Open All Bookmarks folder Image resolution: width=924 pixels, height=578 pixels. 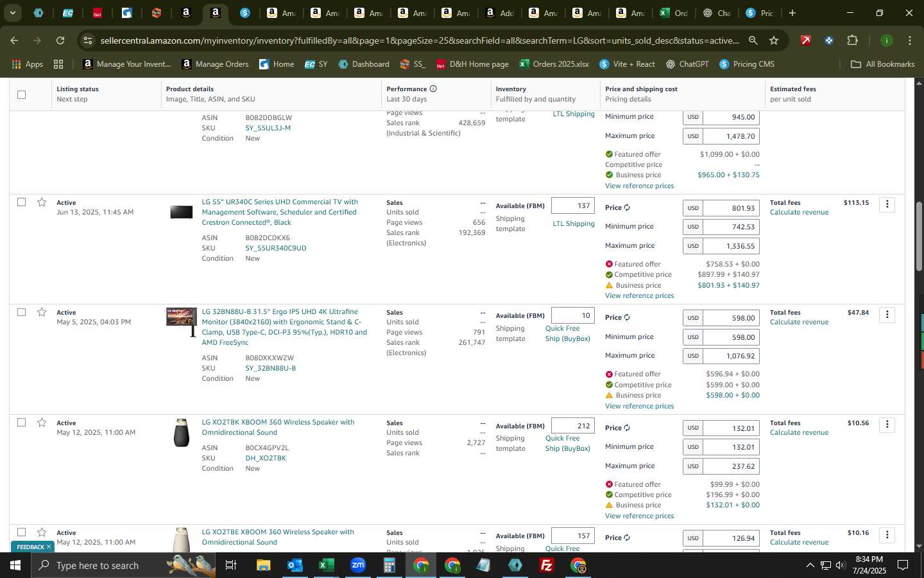[x=882, y=64]
